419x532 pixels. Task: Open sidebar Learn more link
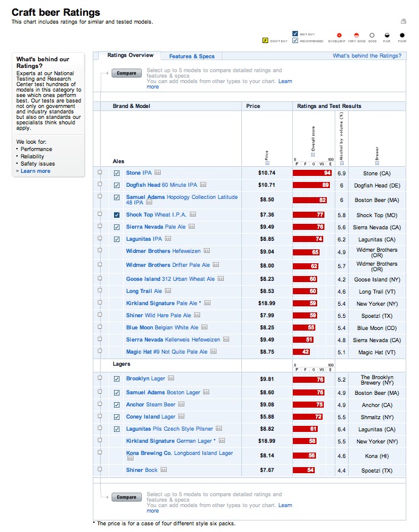coord(35,171)
